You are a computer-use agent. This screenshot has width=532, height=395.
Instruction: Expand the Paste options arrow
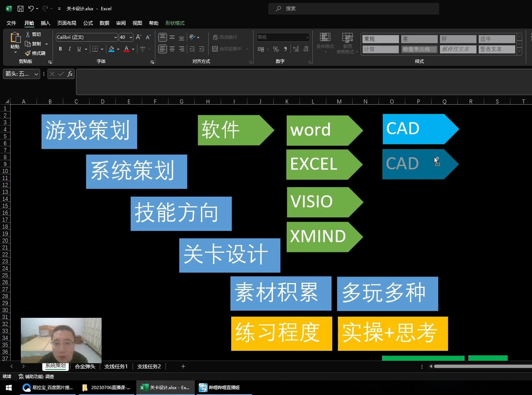click(x=15, y=53)
